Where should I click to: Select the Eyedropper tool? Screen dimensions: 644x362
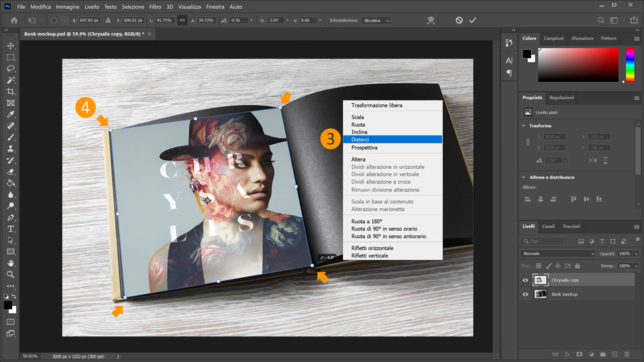11,115
